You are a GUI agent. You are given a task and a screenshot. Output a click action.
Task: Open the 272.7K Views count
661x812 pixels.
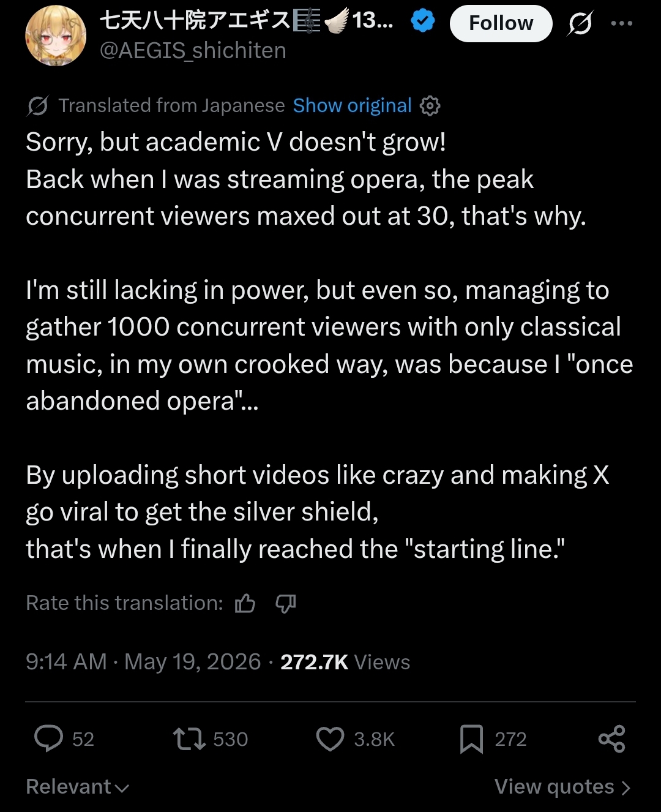345,662
